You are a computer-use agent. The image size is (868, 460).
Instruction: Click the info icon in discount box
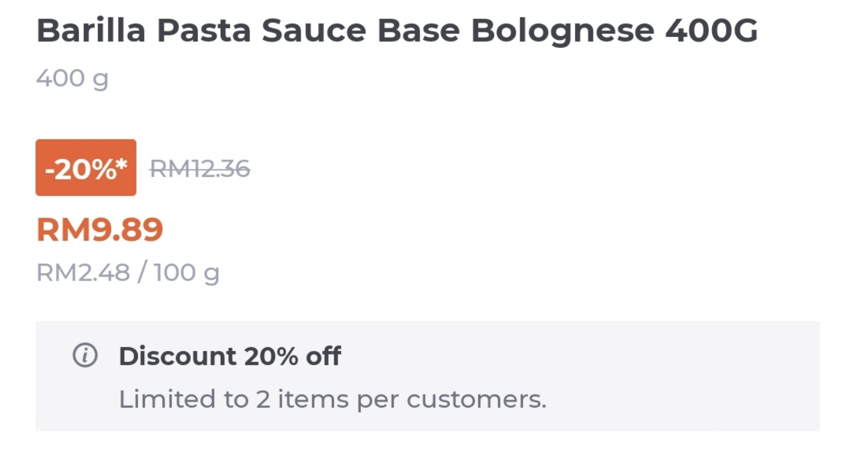(x=85, y=356)
